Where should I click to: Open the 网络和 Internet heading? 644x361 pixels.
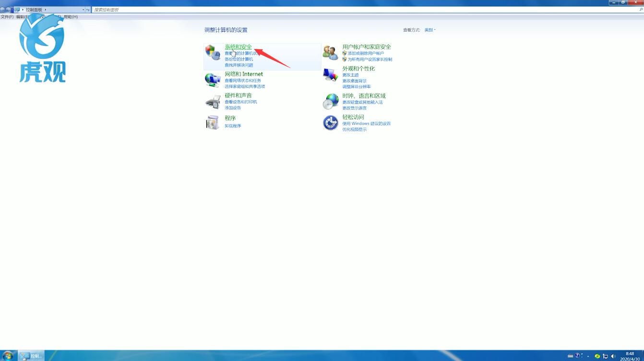[x=244, y=74]
